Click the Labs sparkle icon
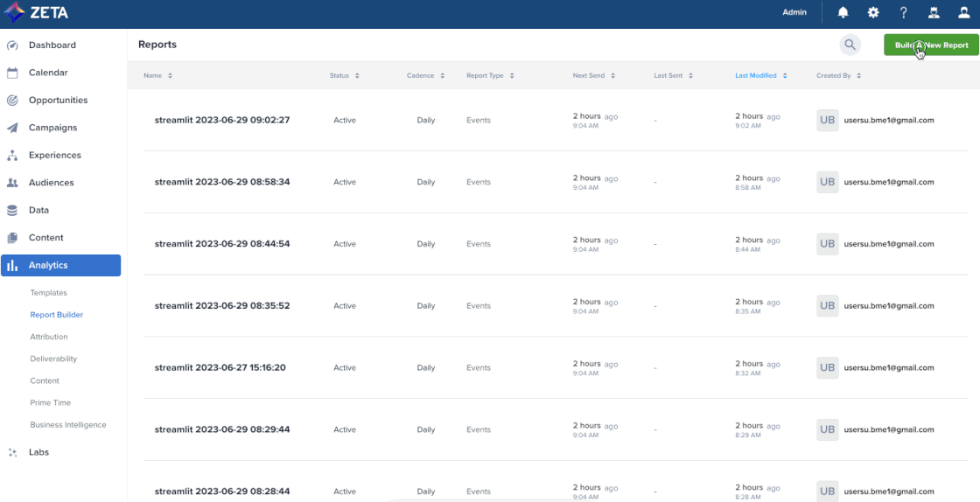The width and height of the screenshot is (980, 502). [12, 453]
